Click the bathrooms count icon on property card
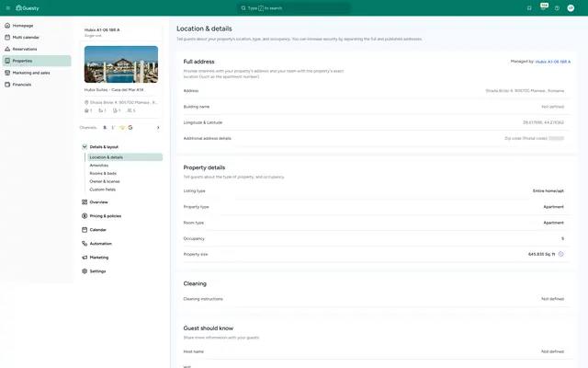588x368 pixels. click(x=115, y=110)
